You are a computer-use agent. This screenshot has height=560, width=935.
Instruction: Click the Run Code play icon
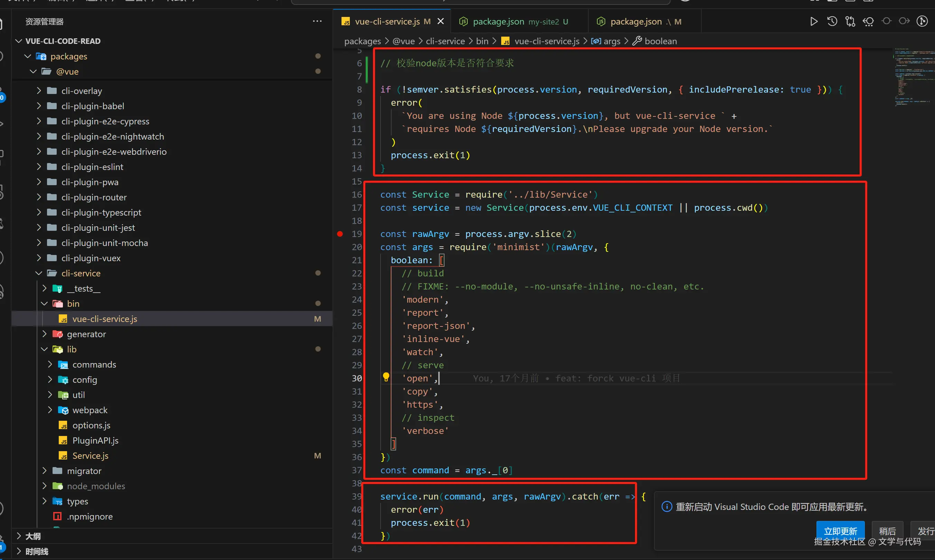(813, 21)
